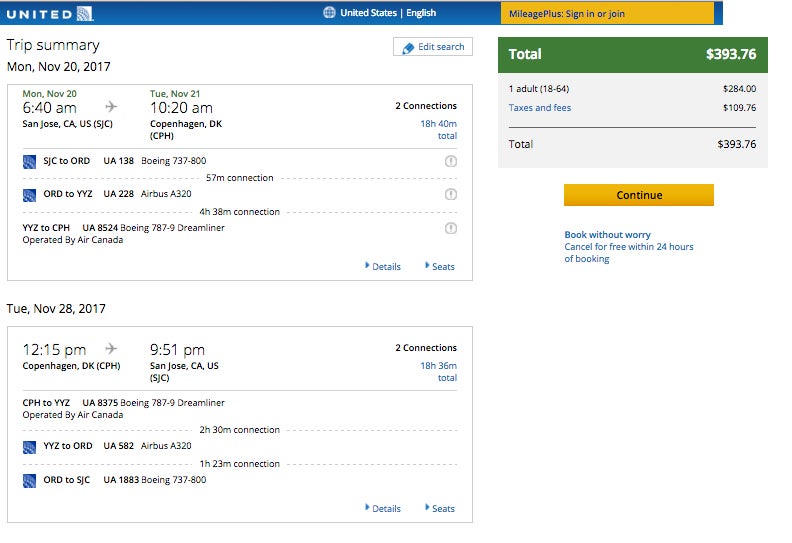The width and height of the screenshot is (792, 543).
Task: Click Operated By Air Canada under YYZ to CPH
Action: coord(73,240)
